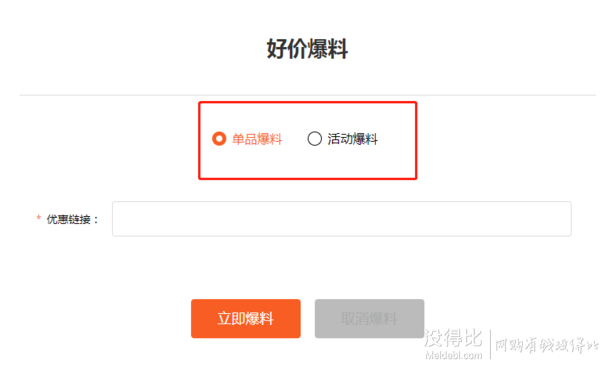Click the horizontal divider under the heading
This screenshot has width=610, height=379.
[307, 95]
